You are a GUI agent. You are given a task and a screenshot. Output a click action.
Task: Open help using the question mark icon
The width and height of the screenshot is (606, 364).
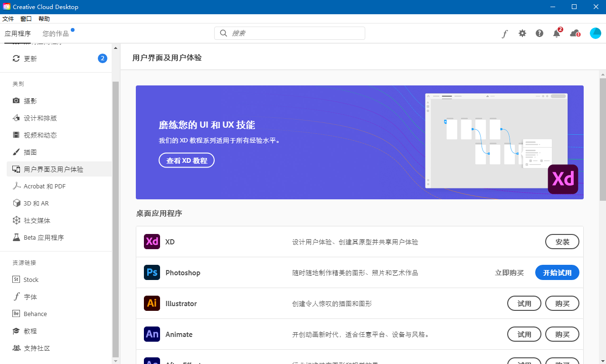pyautogui.click(x=539, y=33)
